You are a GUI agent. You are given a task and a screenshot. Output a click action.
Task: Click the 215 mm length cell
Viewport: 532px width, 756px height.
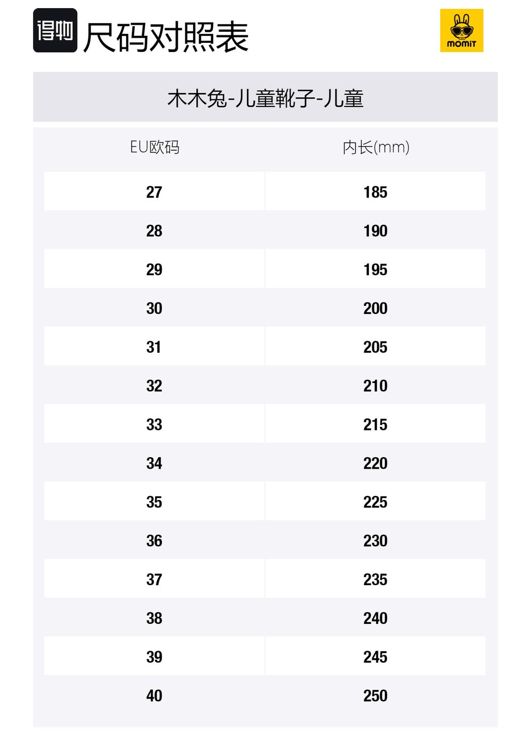pos(375,425)
